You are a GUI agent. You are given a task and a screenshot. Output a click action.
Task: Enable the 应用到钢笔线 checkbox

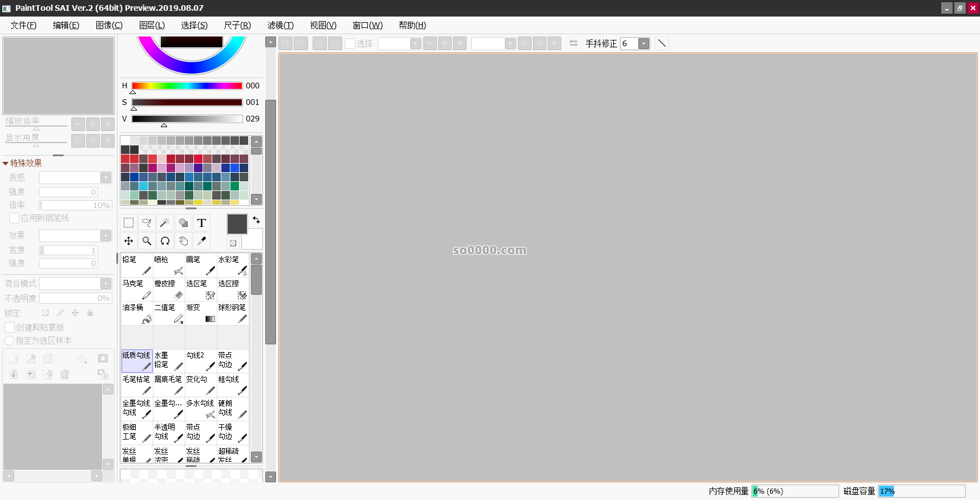[15, 218]
